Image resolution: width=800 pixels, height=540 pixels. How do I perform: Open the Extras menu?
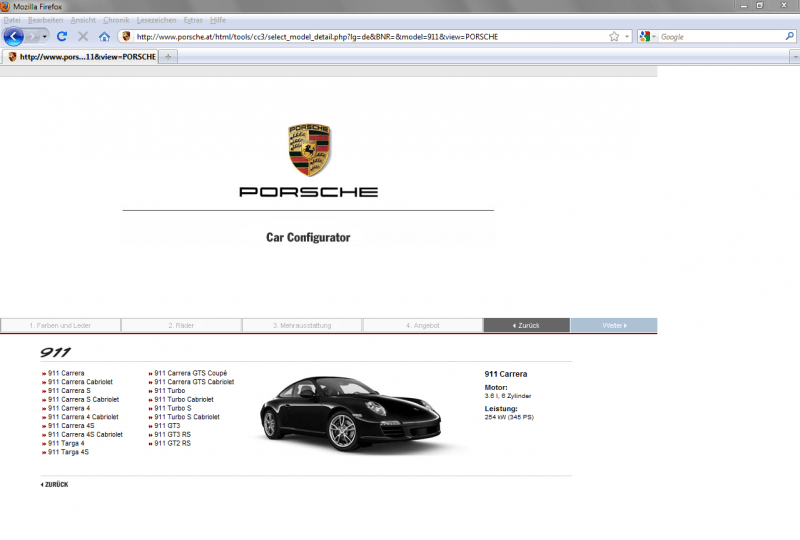(x=193, y=20)
